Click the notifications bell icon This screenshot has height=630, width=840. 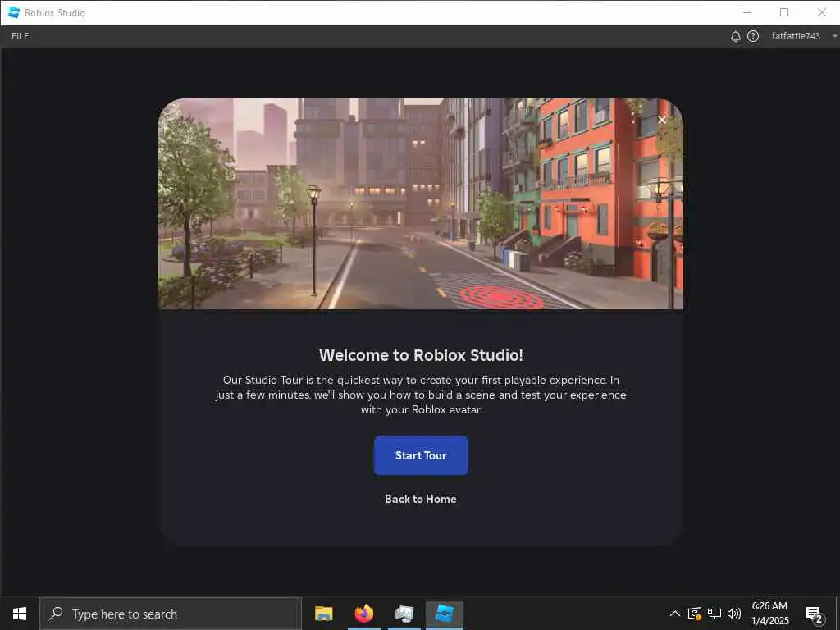(x=736, y=36)
